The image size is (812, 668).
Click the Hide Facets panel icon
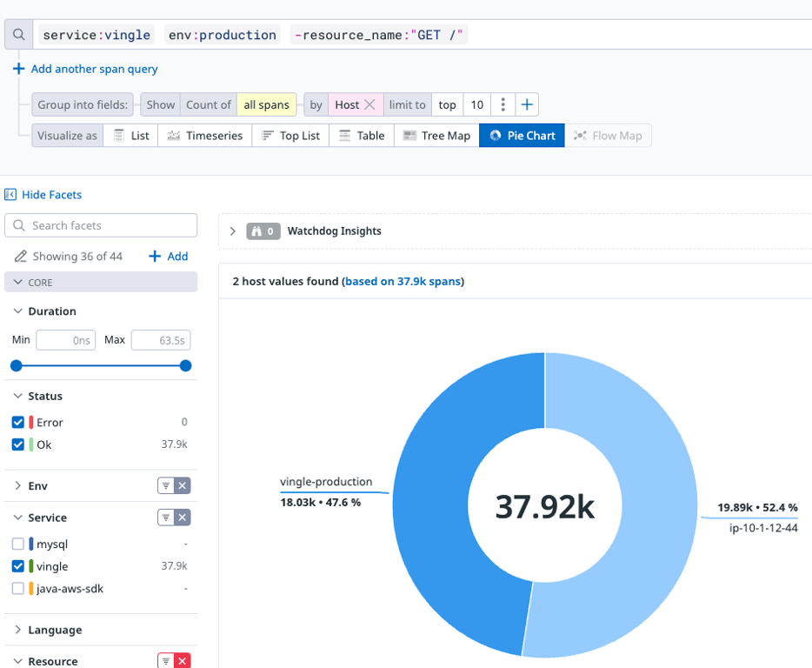pyautogui.click(x=10, y=195)
